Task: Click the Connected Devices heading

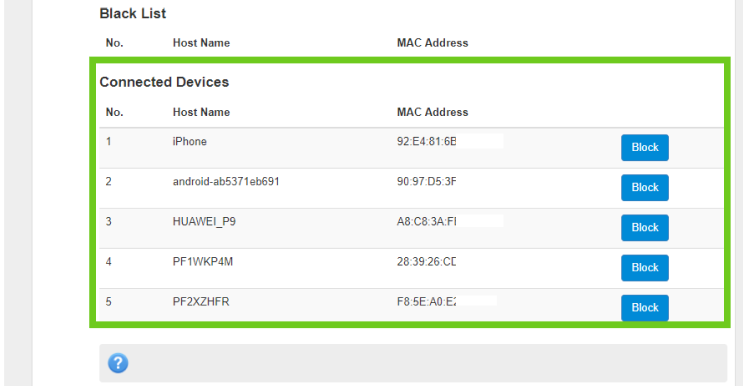Action: [164, 82]
